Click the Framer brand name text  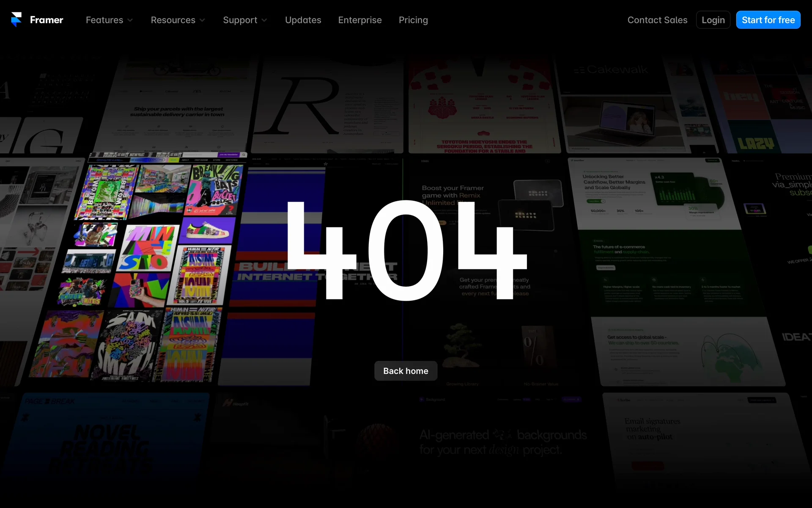click(47, 20)
